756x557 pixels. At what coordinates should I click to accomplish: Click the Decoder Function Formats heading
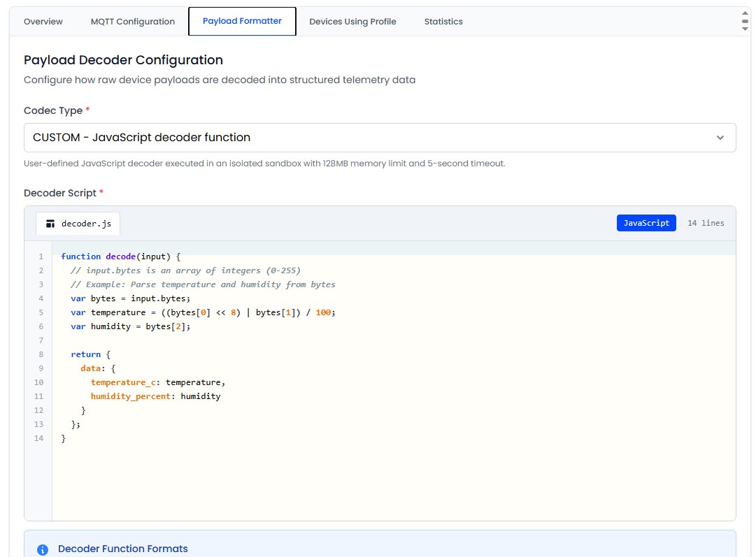[123, 549]
